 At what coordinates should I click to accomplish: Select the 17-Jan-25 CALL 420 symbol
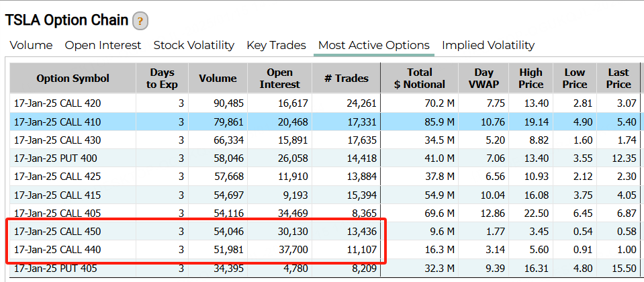point(58,104)
